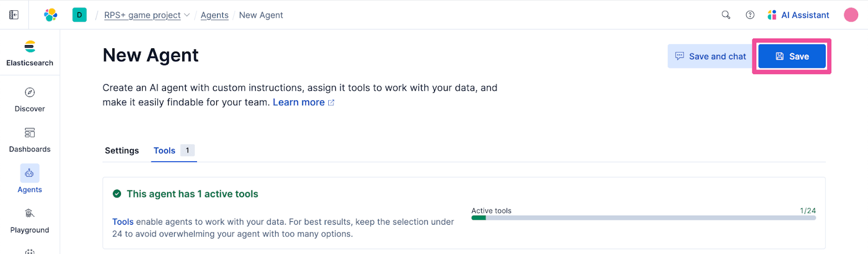
Task: Select the Agents sidebar icon
Action: click(30, 174)
